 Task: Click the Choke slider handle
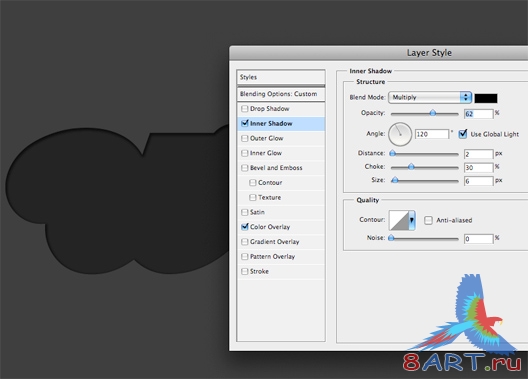click(x=411, y=167)
